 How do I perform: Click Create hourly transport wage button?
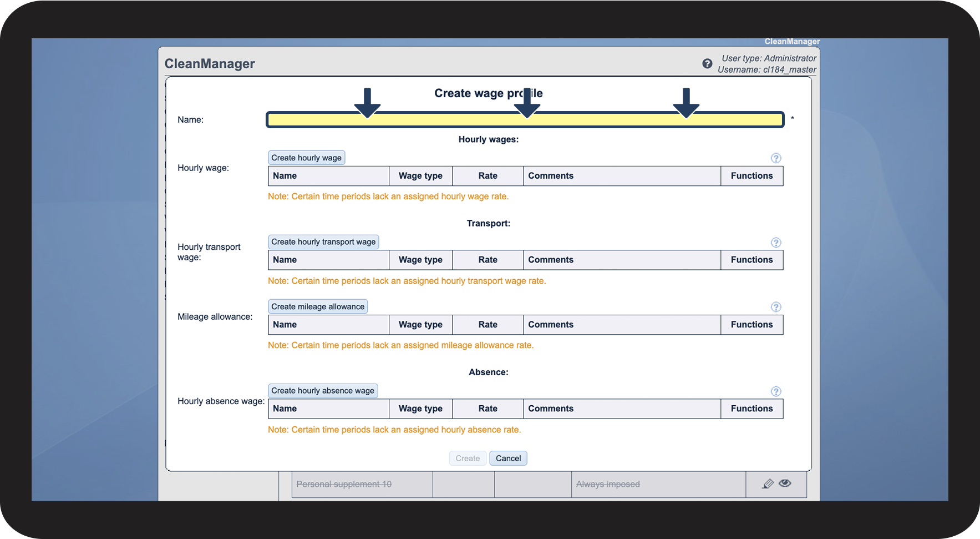323,242
